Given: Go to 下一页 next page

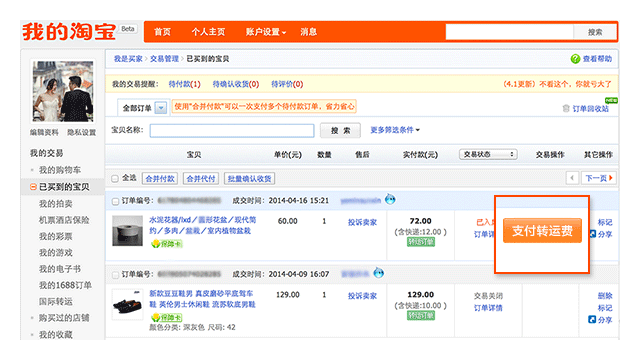Looking at the screenshot, I should (x=598, y=178).
